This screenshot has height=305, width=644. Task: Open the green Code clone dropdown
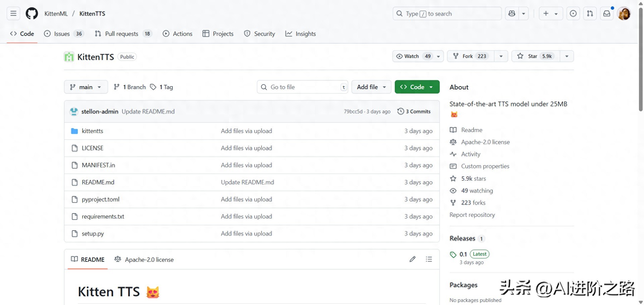[x=417, y=87]
